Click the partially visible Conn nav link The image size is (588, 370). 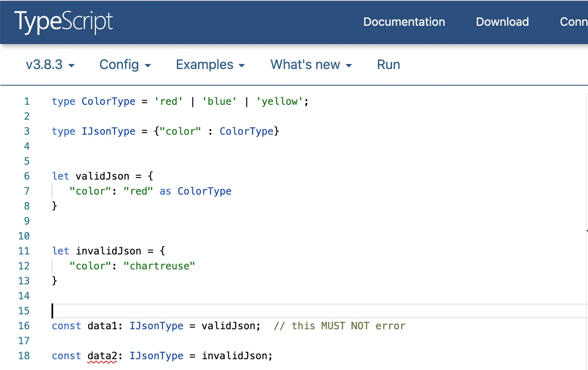[573, 22]
